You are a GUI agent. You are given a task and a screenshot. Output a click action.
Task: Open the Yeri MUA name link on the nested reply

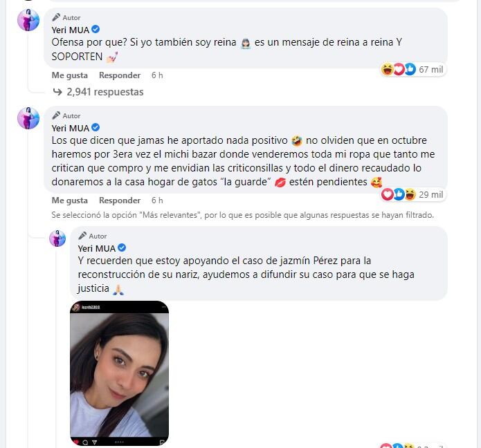pos(97,248)
